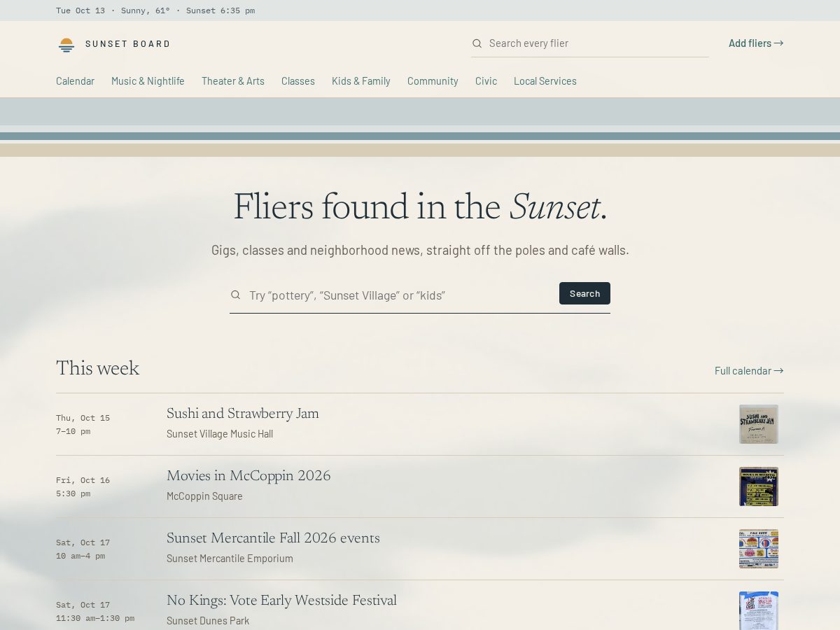Open the Add fliers link
This screenshot has height=630, width=840.
click(x=756, y=43)
